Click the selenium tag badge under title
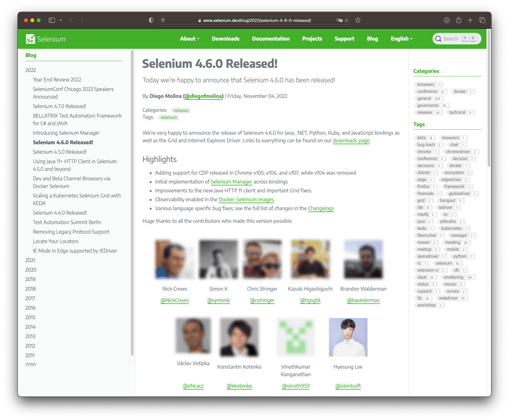The width and height of the screenshot is (509, 420). tap(168, 117)
